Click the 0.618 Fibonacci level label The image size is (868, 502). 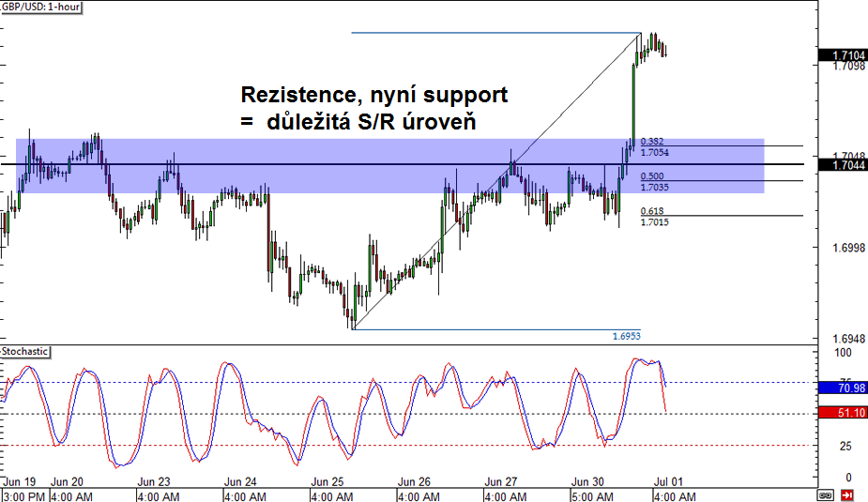tap(652, 211)
